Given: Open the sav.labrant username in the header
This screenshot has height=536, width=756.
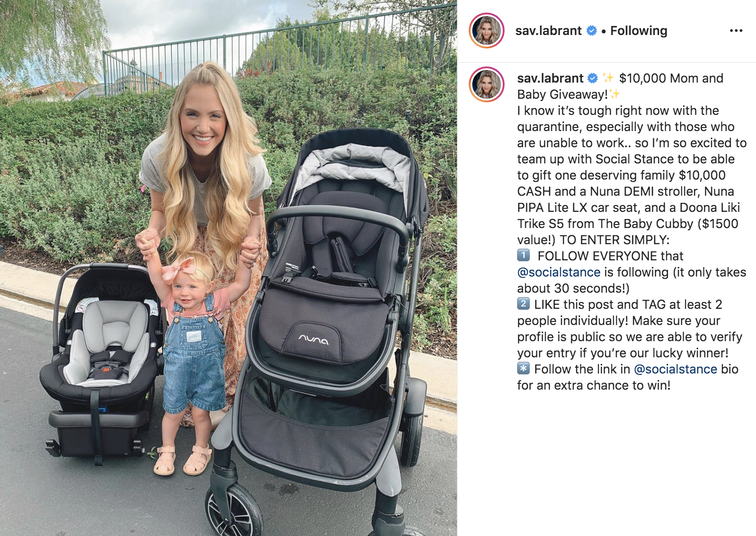Looking at the screenshot, I should (x=548, y=31).
